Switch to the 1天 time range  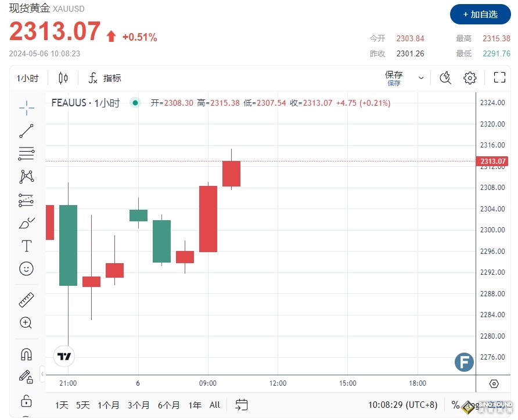(61, 405)
